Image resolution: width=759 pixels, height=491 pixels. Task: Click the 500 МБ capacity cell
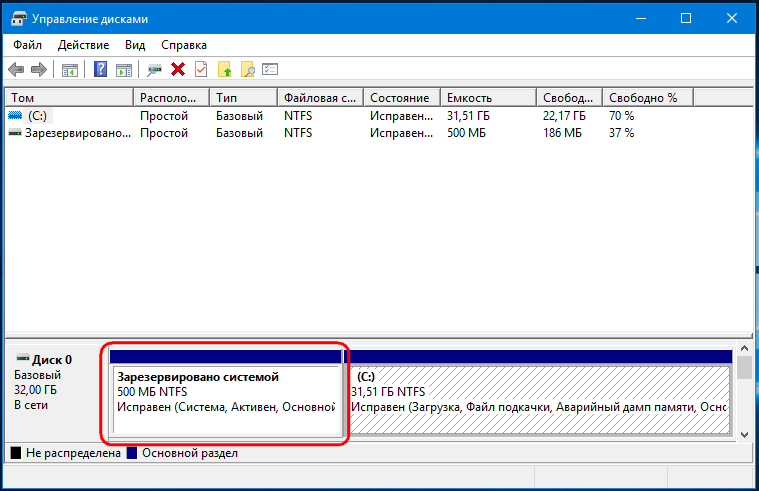pos(466,133)
